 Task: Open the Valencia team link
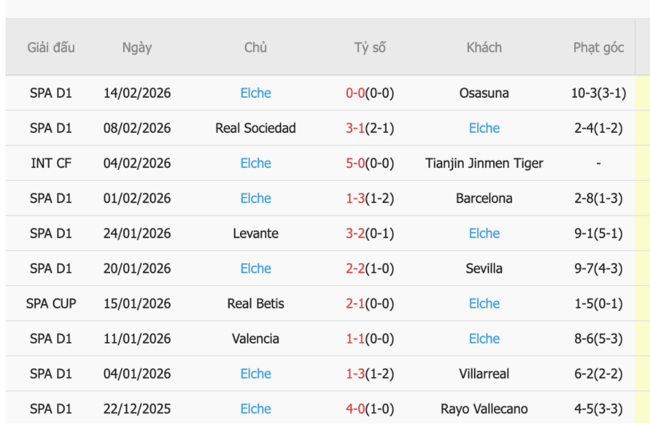[255, 338]
